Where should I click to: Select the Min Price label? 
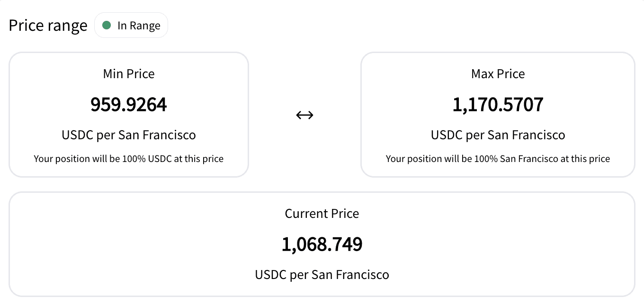[129, 74]
